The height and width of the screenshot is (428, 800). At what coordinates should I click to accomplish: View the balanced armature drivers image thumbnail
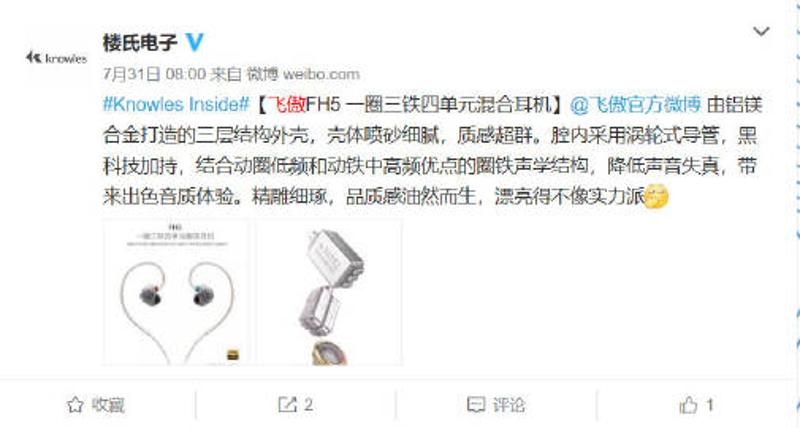click(329, 292)
